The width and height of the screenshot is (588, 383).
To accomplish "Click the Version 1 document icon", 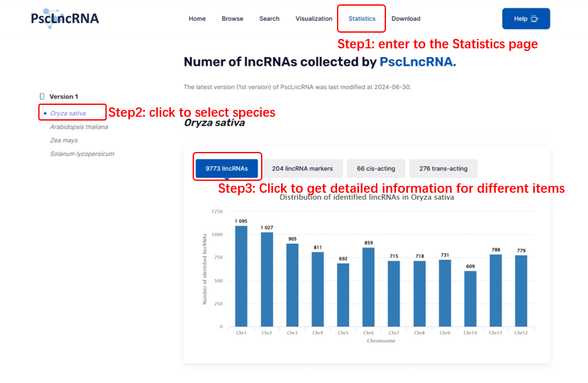I will tap(42, 97).
